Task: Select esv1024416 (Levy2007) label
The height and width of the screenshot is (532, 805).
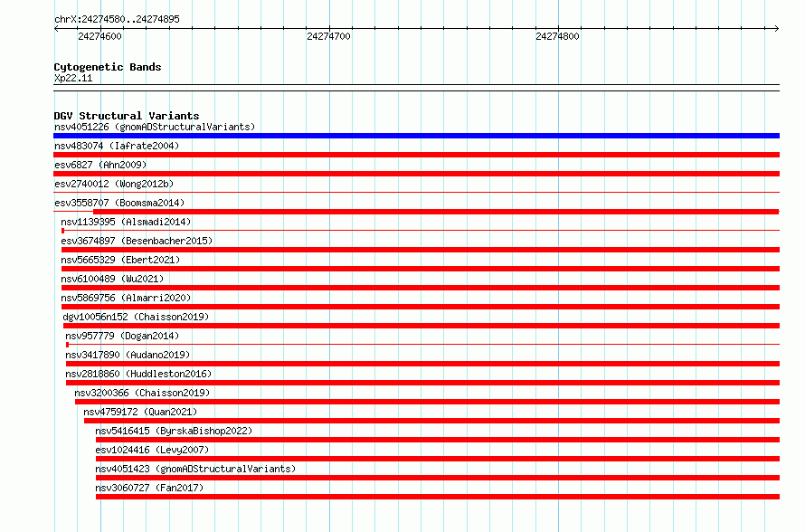Action: click(152, 450)
